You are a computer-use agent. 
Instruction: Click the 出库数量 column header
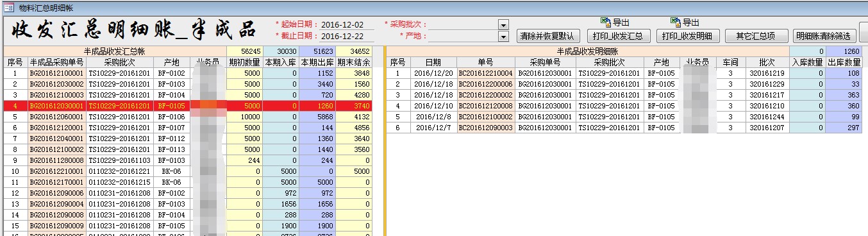844,62
